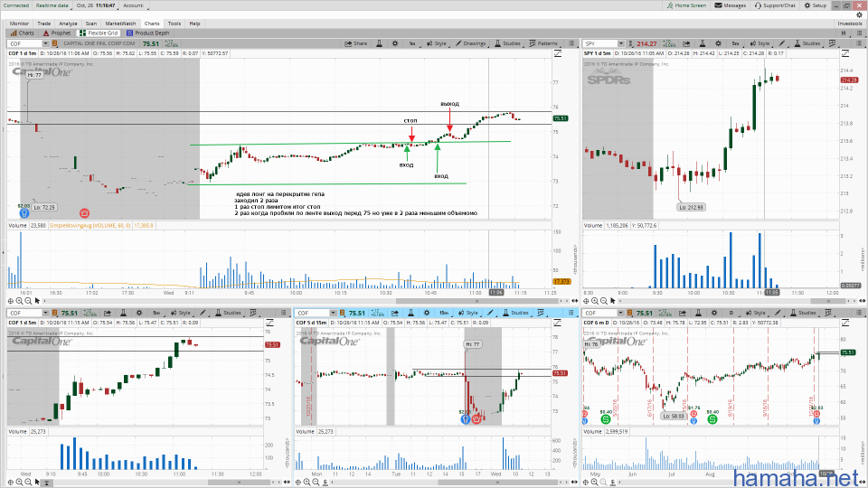Select pointer tool below COF 1m chart
Viewport: 868px width, 488px height.
(x=38, y=301)
